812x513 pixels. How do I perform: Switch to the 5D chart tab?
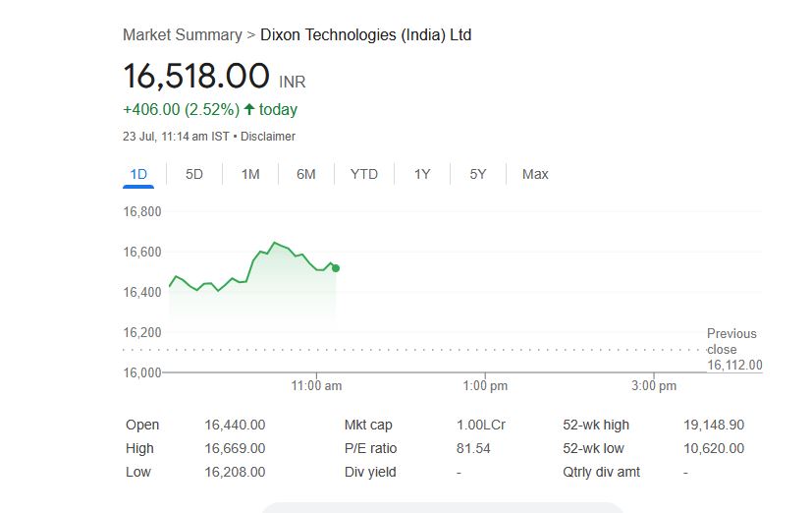click(194, 175)
